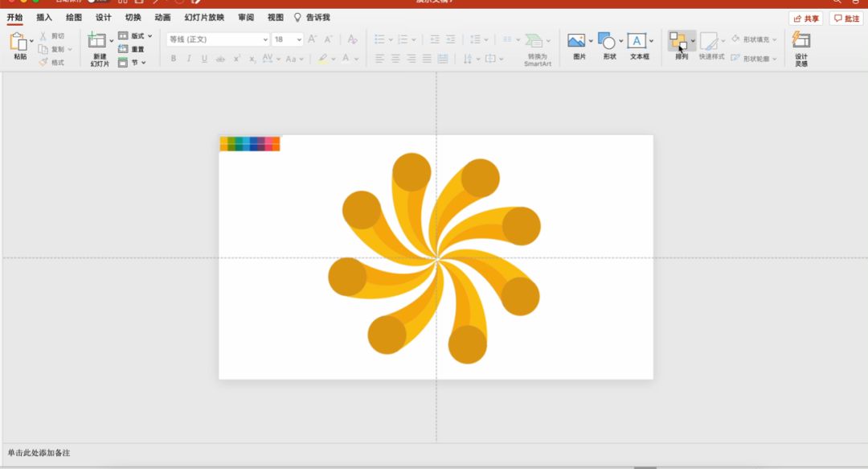The image size is (868, 469).
Task: Insert a Picture (图片) icon
Action: pos(576,40)
